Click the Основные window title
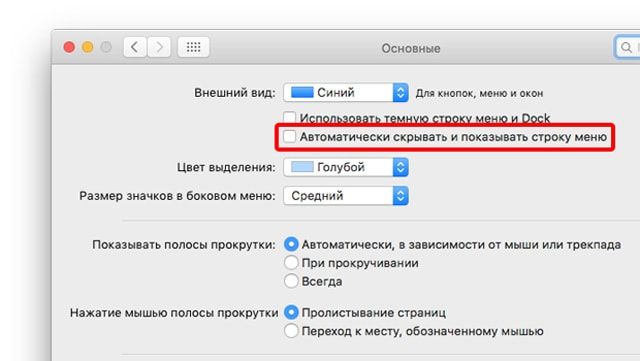This screenshot has height=361, width=640. [411, 48]
